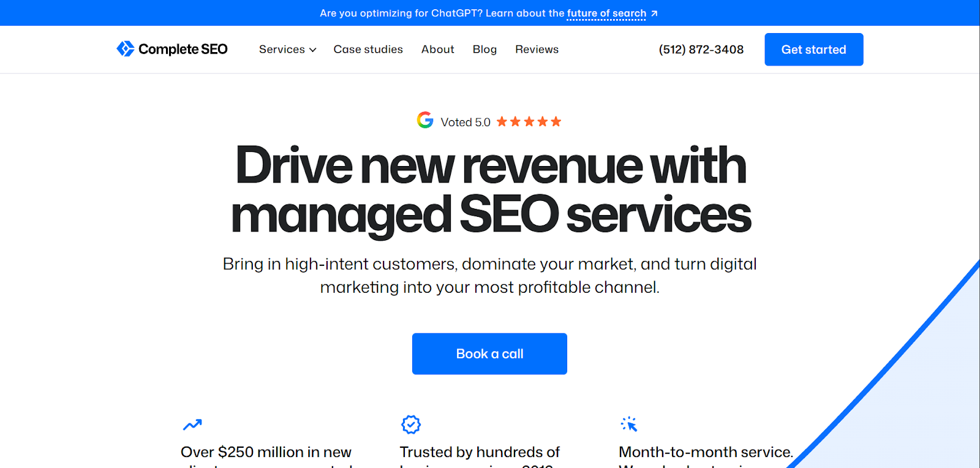Select the trending-up arrow icon above revenue stat
Viewport: 980px width, 468px height.
192,423
